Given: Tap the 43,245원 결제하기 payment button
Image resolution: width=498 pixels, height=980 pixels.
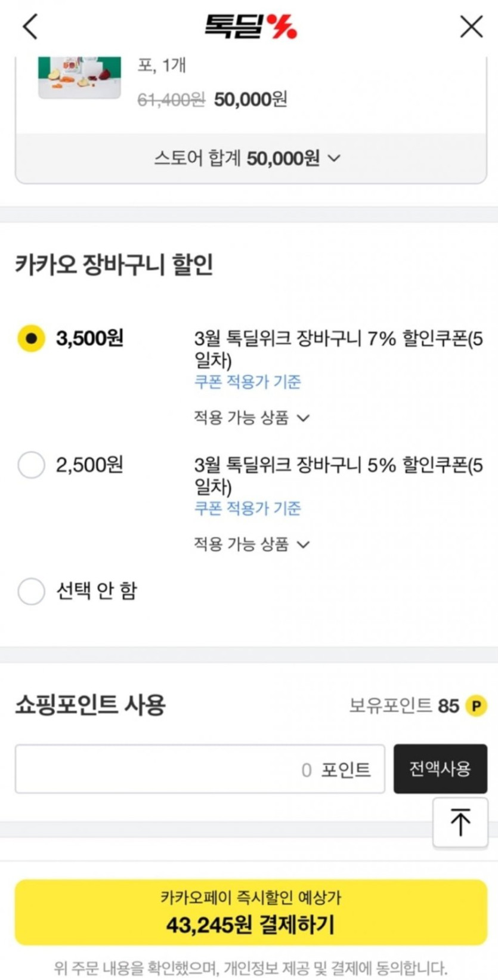Looking at the screenshot, I should (250, 913).
